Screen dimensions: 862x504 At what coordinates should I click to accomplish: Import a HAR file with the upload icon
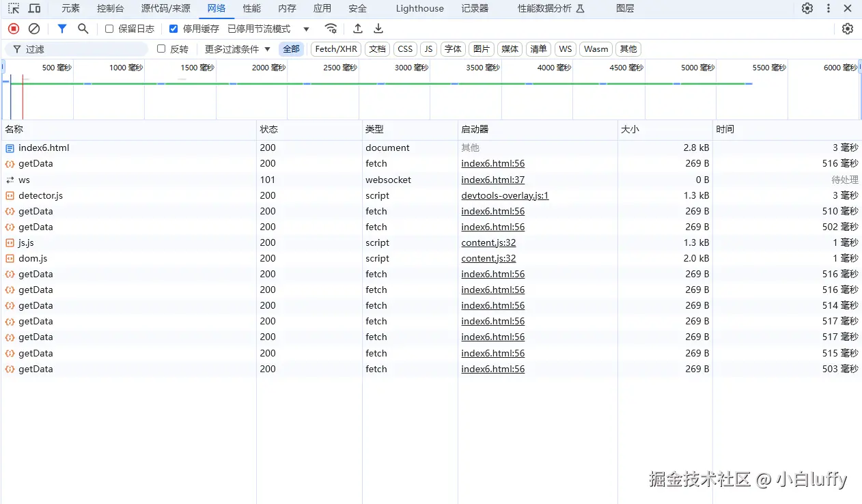[358, 29]
